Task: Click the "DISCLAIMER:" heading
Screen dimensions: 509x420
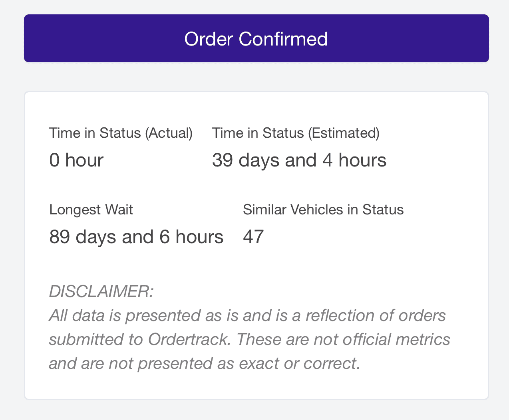Action: 101,291
